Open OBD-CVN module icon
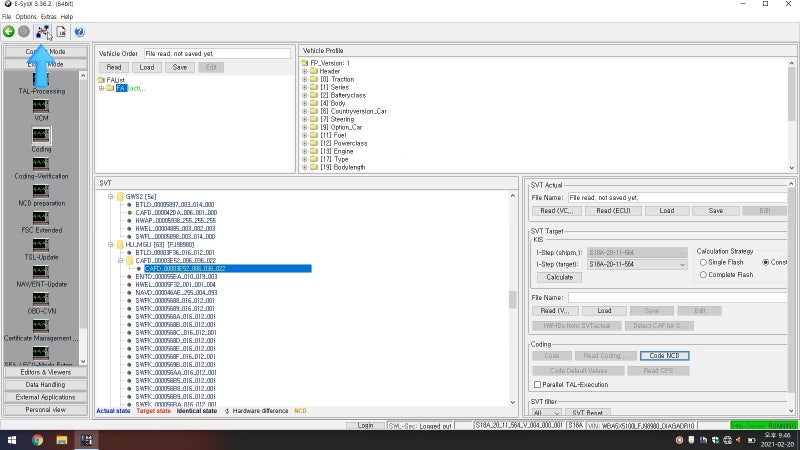The width and height of the screenshot is (800, 450). click(x=41, y=298)
